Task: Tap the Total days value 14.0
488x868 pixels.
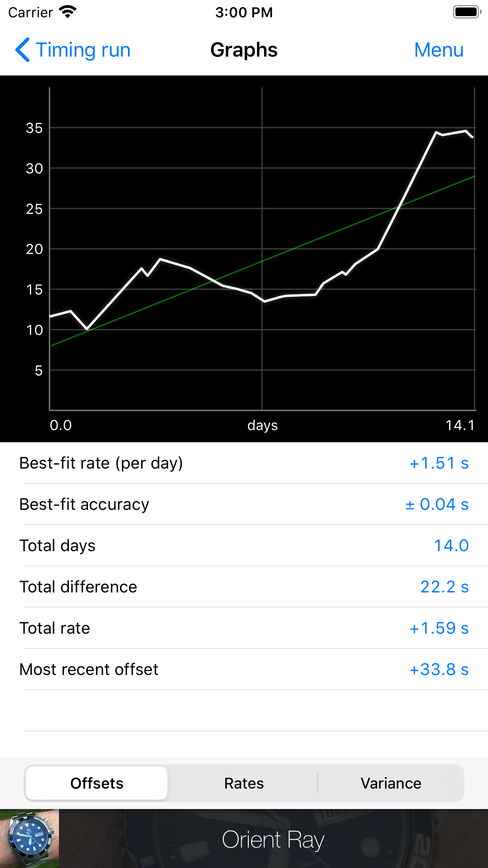Action: (451, 545)
